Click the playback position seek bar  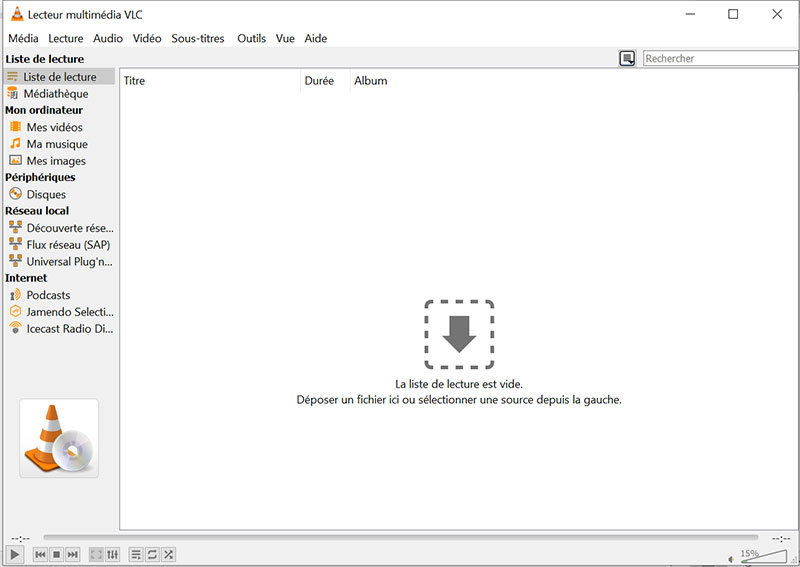coord(401,537)
